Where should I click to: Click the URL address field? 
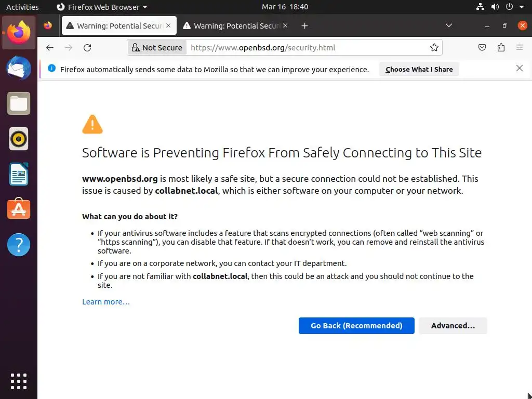pos(307,48)
